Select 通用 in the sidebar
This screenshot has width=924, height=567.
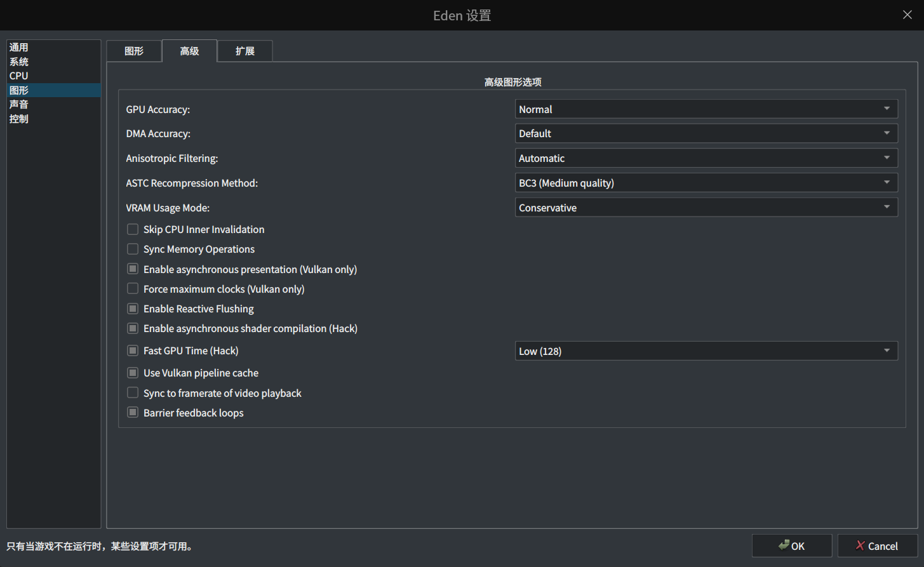click(x=54, y=47)
